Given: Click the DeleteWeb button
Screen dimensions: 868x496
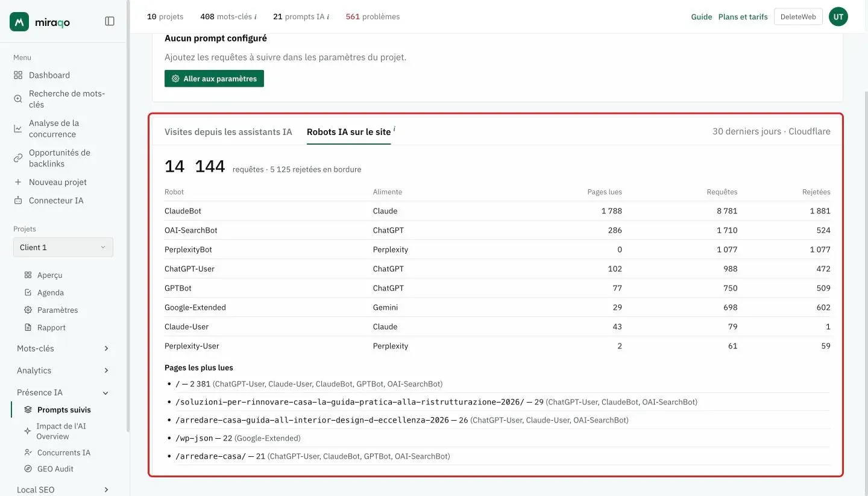Looking at the screenshot, I should point(798,17).
